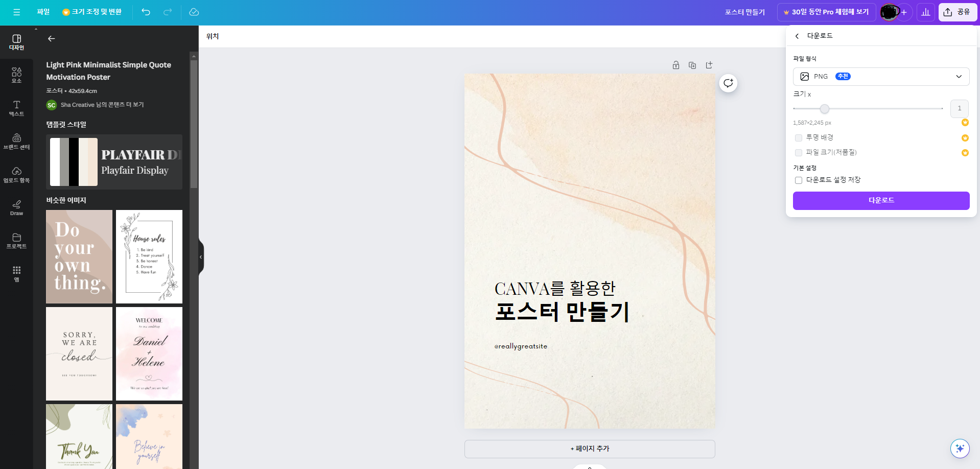Check the compress file size (파일 크기) option
The width and height of the screenshot is (980, 469).
coord(799,153)
